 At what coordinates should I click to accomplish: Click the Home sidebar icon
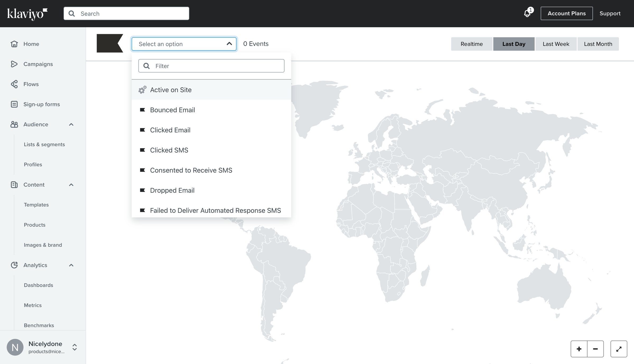click(x=14, y=44)
